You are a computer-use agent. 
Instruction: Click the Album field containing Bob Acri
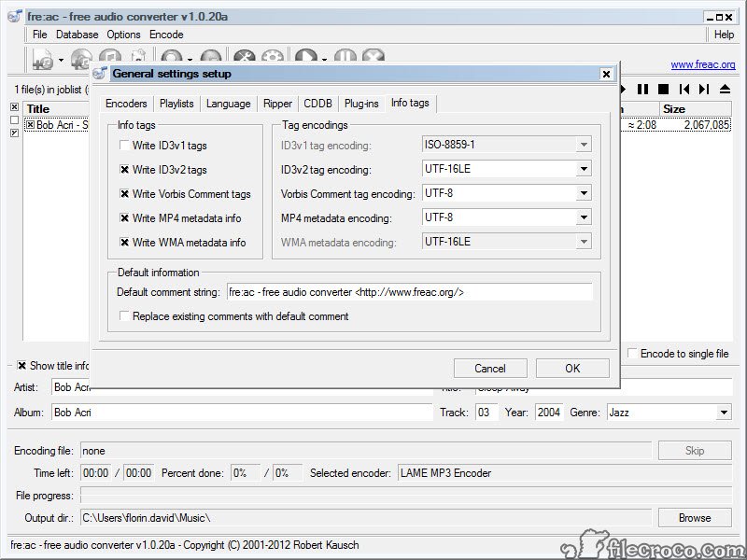point(242,413)
